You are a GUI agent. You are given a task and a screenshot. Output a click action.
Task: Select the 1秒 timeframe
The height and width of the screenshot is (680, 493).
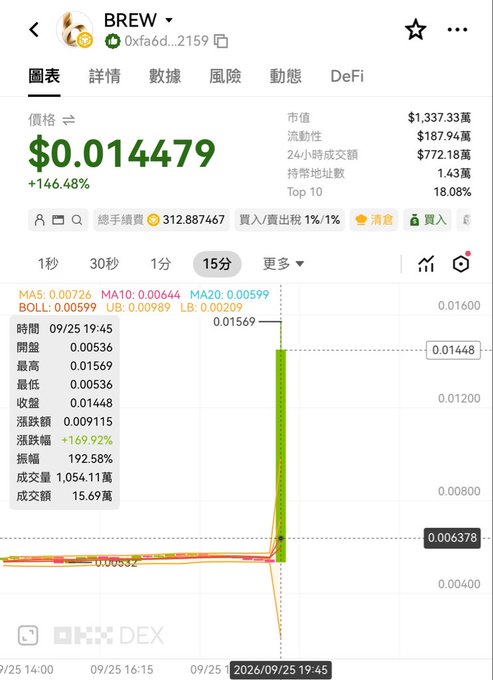pyautogui.click(x=48, y=263)
